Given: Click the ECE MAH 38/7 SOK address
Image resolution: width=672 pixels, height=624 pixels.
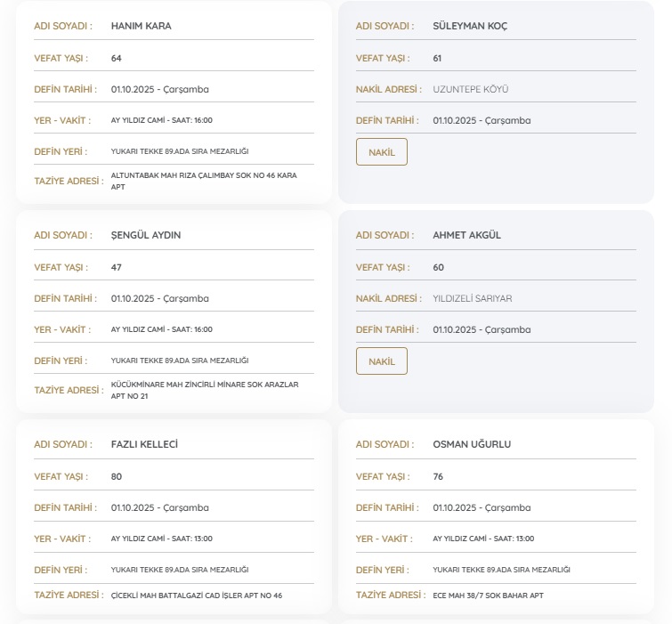Looking at the screenshot, I should pos(488,595).
